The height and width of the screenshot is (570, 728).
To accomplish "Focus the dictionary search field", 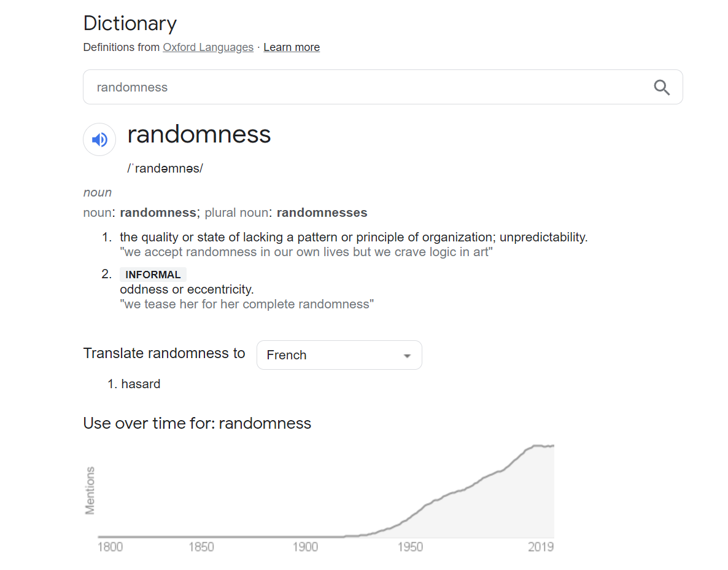I will tap(368, 87).
